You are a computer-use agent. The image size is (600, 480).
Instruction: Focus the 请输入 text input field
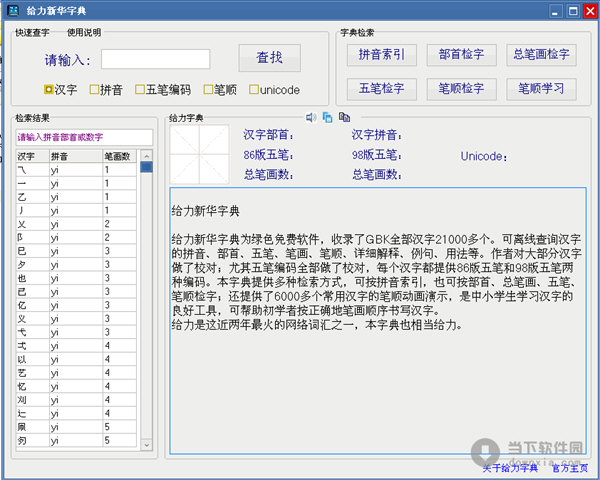pos(155,59)
